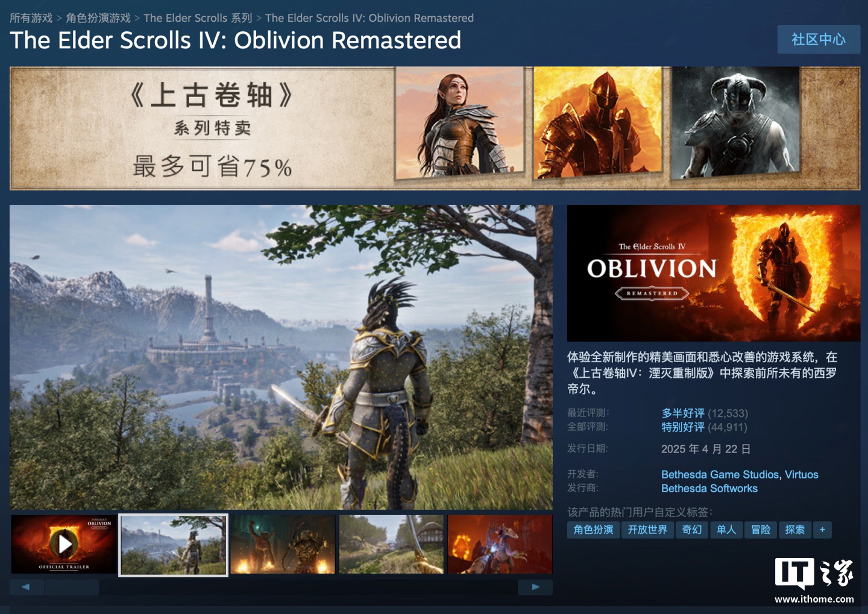Open Bethesda Game Studios developer link
The height and width of the screenshot is (614, 868).
click(720, 475)
